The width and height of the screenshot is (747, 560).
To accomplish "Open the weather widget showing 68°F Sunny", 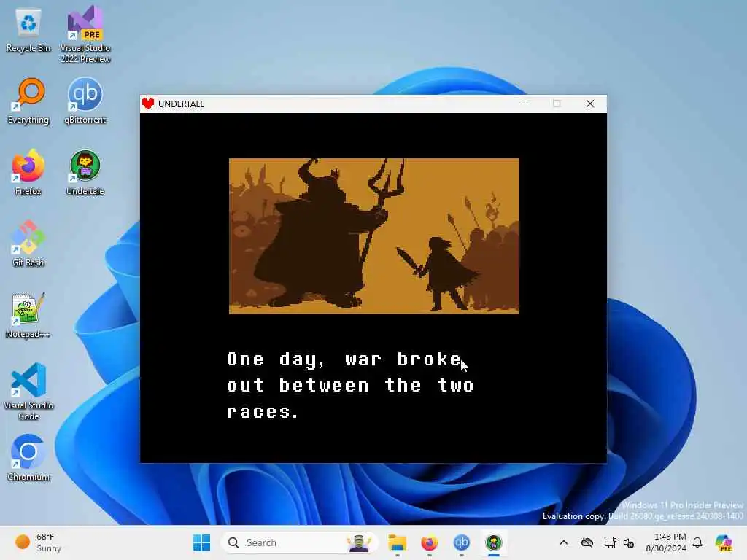I will pyautogui.click(x=38, y=542).
